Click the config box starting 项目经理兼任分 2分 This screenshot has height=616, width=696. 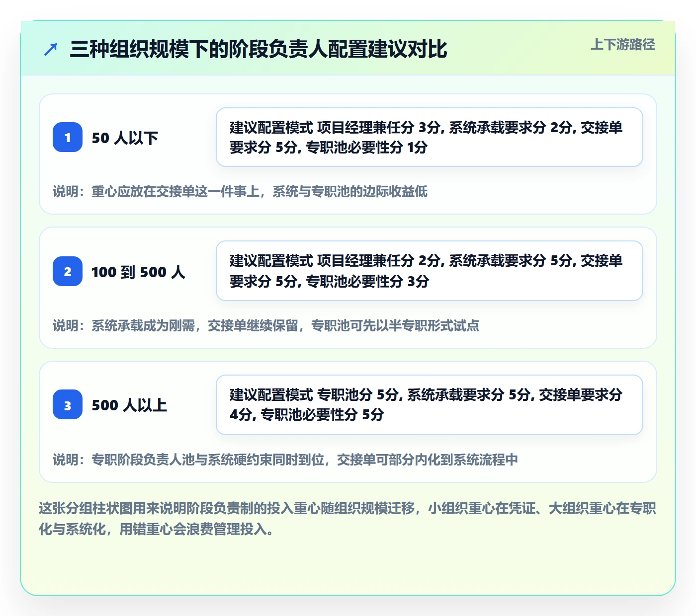click(x=430, y=271)
